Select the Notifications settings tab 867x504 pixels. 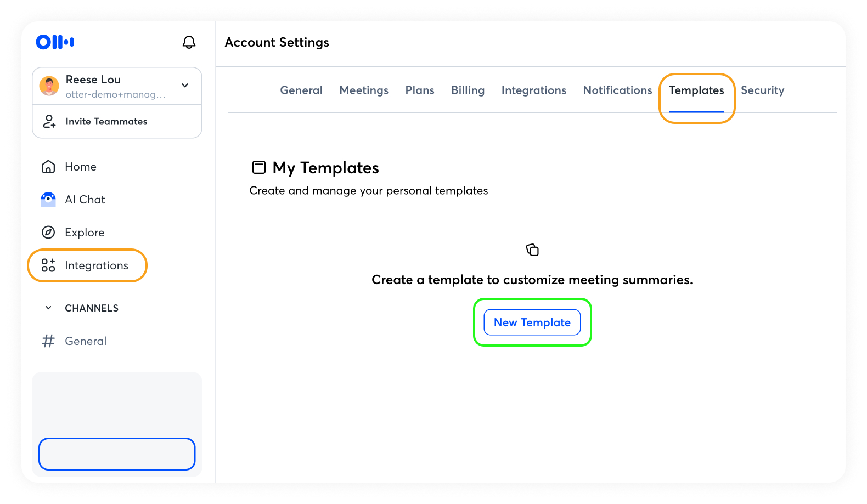point(617,90)
